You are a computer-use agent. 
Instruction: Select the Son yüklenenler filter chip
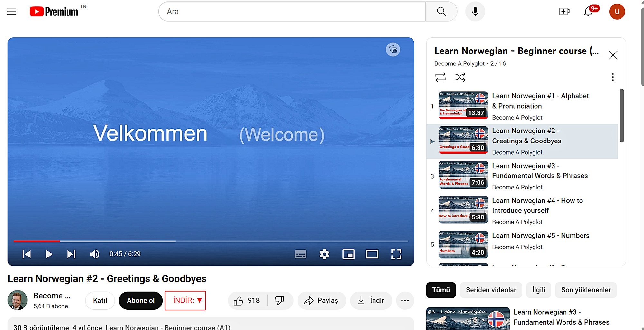(586, 290)
